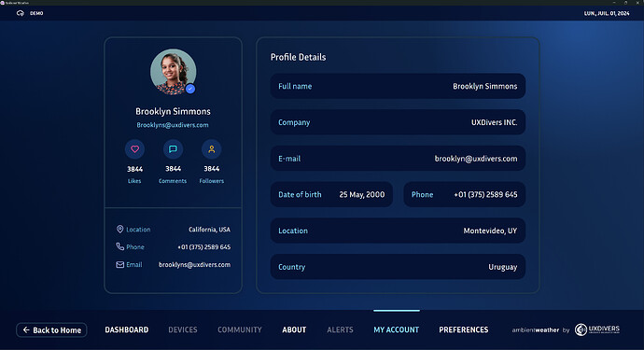Screen dimensions: 644x350
Task: Switch to the Devices tab
Action: (x=183, y=329)
